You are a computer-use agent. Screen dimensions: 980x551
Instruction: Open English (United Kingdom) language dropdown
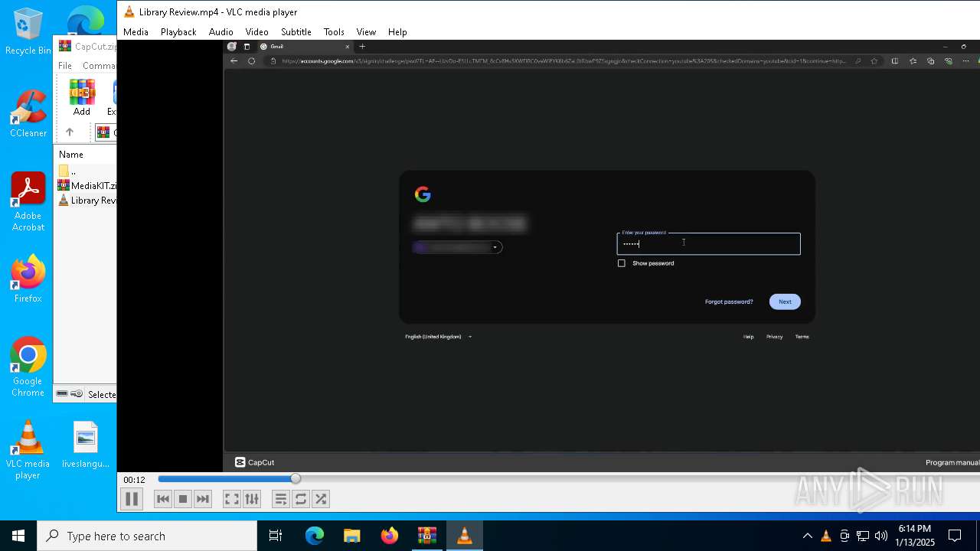click(x=438, y=337)
